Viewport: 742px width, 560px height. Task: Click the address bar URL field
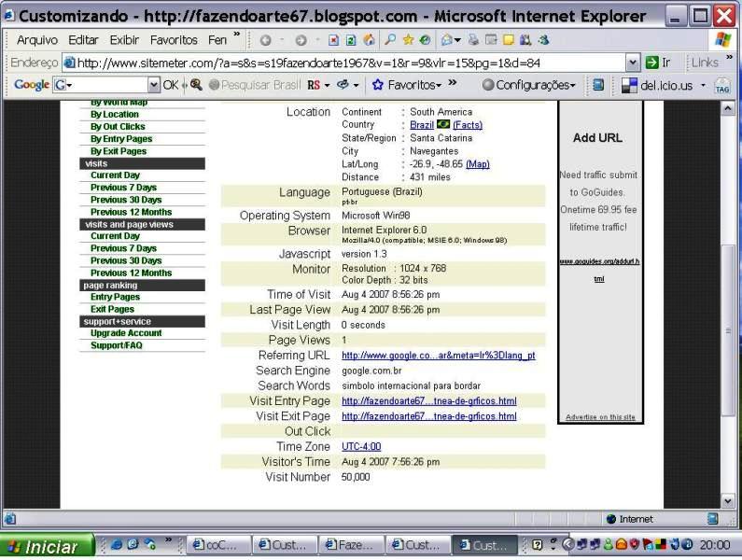click(349, 63)
